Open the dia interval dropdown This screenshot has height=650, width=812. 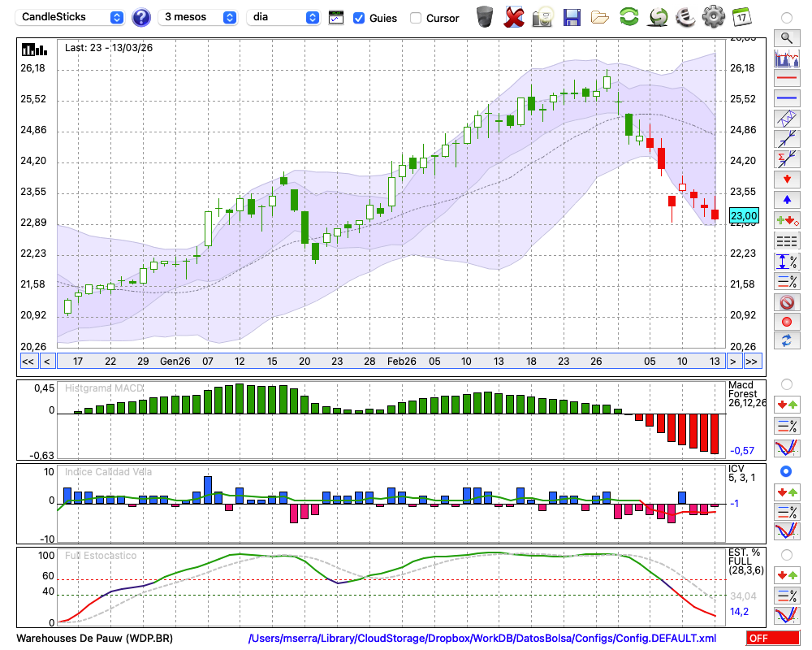point(283,17)
